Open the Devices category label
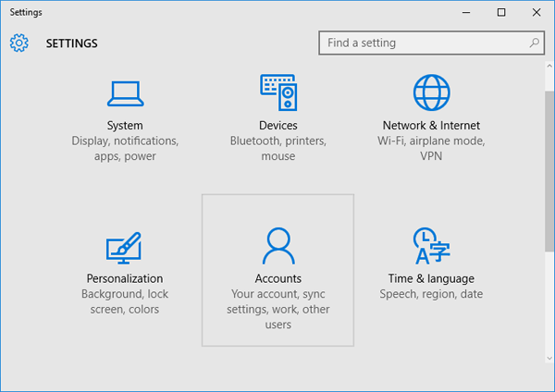 tap(277, 126)
